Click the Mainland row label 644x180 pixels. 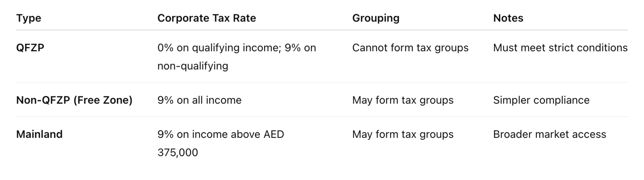pyautogui.click(x=39, y=134)
